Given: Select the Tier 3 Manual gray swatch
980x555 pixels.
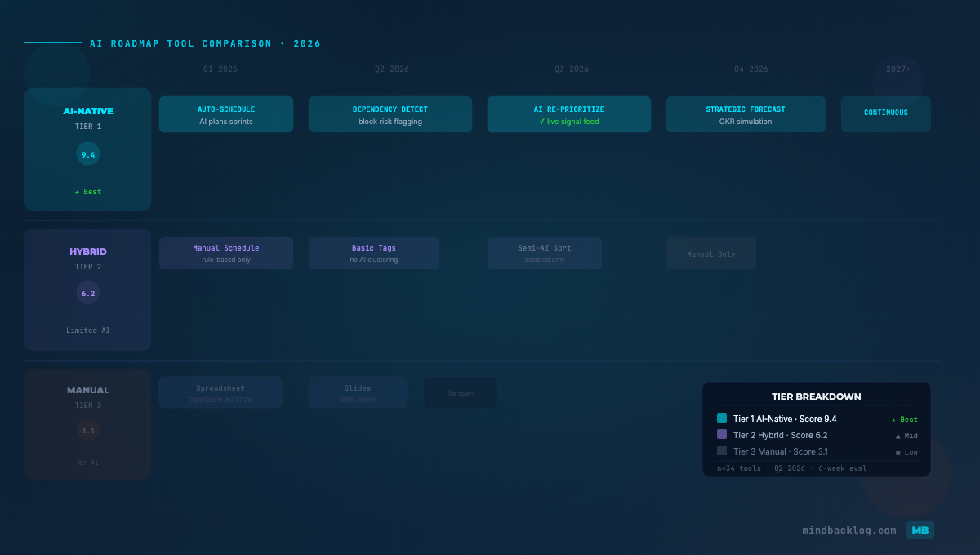Looking at the screenshot, I should (x=722, y=451).
